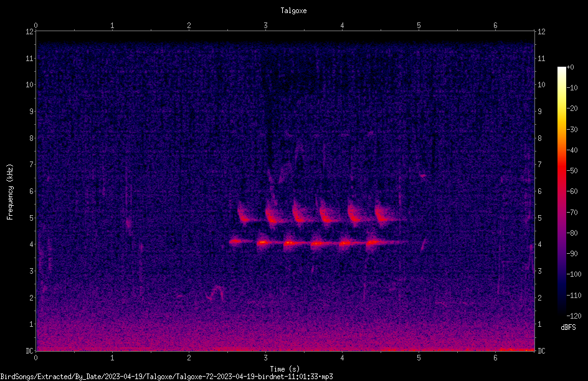The image size is (588, 381).
Task: Click the third 4 kHz call note
Action: [x=292, y=243]
